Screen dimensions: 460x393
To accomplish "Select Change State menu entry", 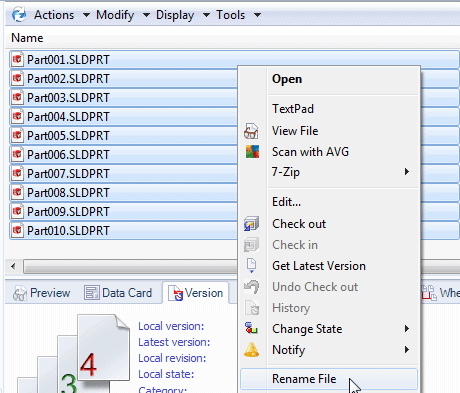I will coord(307,329).
